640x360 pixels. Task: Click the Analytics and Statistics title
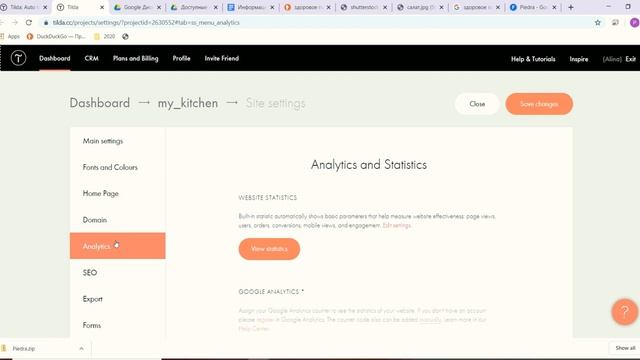tap(369, 164)
